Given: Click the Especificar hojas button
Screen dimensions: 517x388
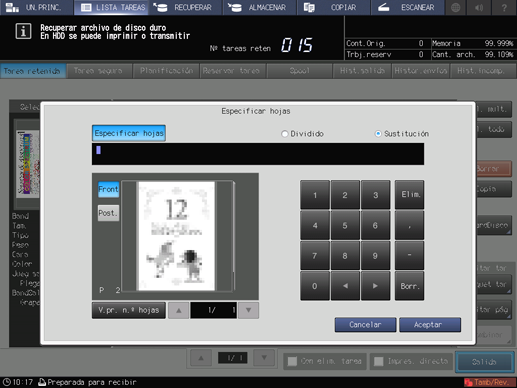Looking at the screenshot, I should 129,133.
